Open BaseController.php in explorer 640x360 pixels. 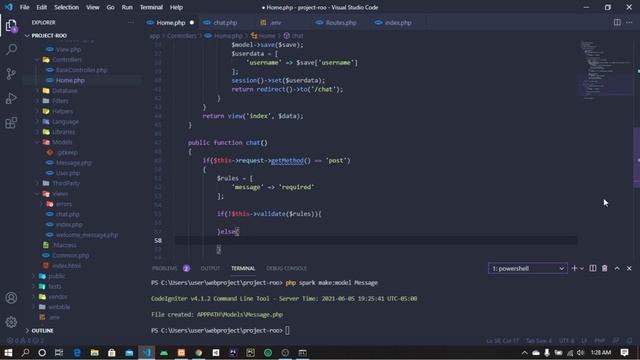point(81,70)
